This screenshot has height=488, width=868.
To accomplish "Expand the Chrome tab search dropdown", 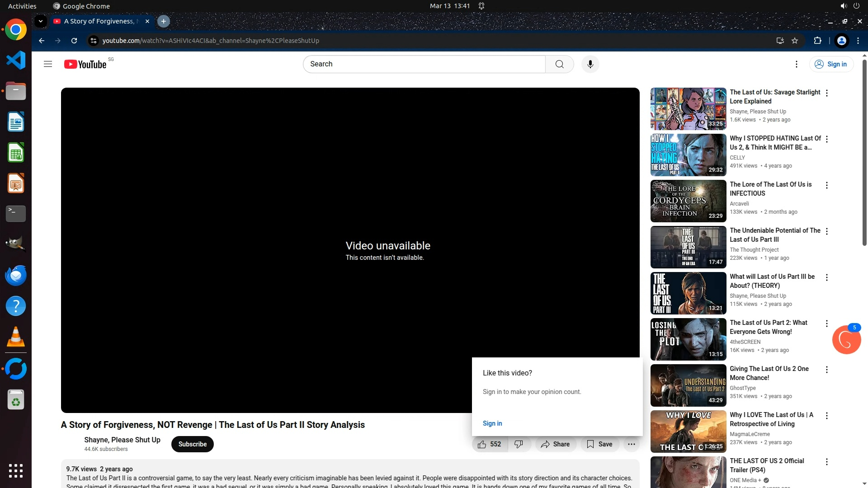I will click(41, 21).
